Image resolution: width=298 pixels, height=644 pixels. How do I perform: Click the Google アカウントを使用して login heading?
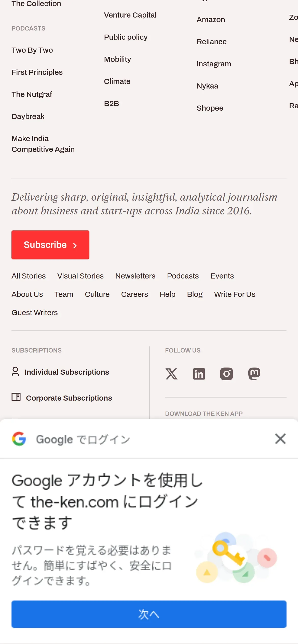107,501
